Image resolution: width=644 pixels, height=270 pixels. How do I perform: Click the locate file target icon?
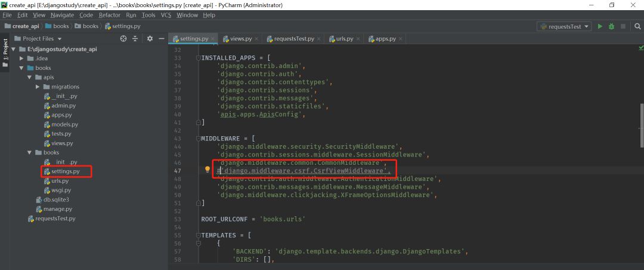tap(123, 38)
